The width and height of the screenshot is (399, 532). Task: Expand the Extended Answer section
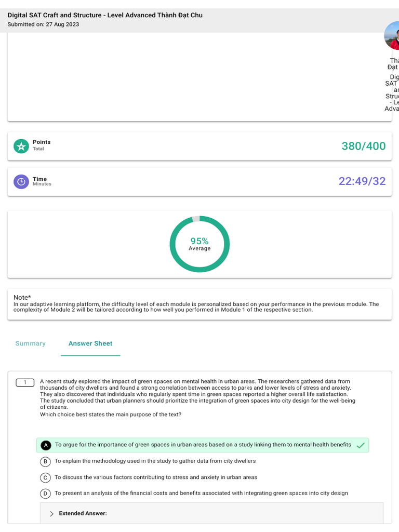[83, 514]
